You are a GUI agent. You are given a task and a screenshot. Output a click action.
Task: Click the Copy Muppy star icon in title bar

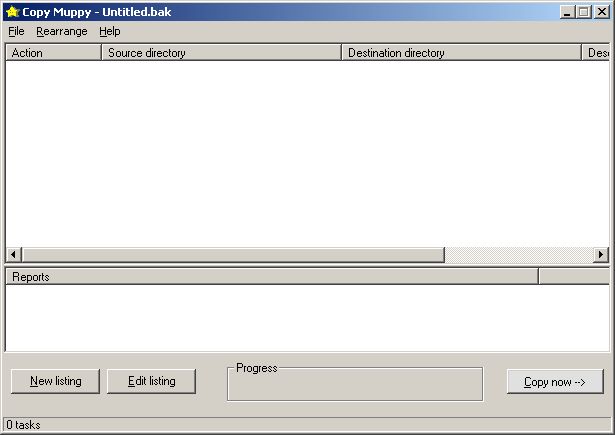click(x=13, y=12)
